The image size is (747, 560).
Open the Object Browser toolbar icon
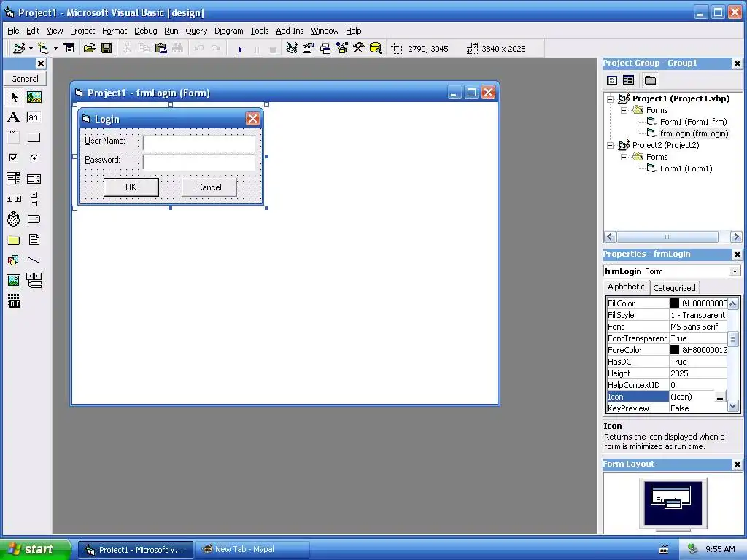pyautogui.click(x=342, y=48)
